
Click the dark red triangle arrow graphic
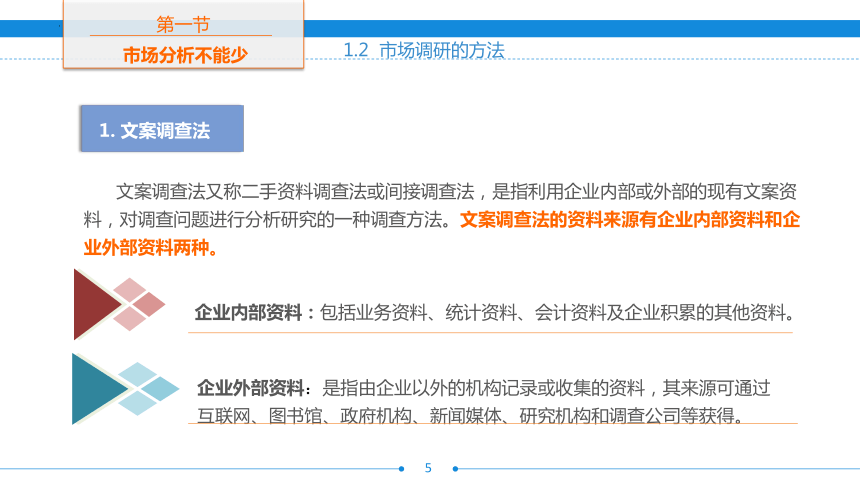97,304
